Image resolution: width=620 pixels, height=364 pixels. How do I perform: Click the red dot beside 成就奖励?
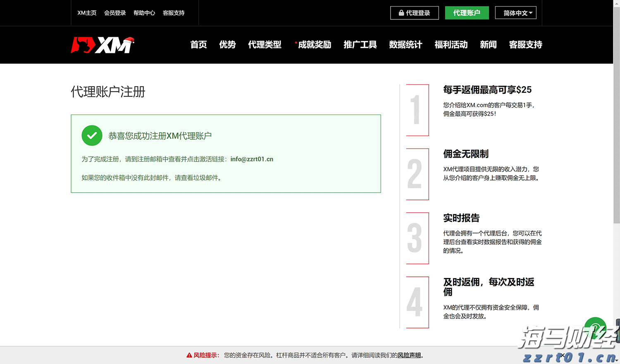click(295, 42)
